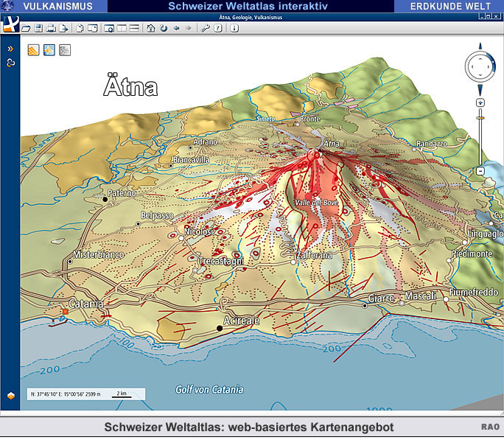The width and height of the screenshot is (504, 440).
Task: Click the atlas logo icon at top left
Action: tap(11, 24)
